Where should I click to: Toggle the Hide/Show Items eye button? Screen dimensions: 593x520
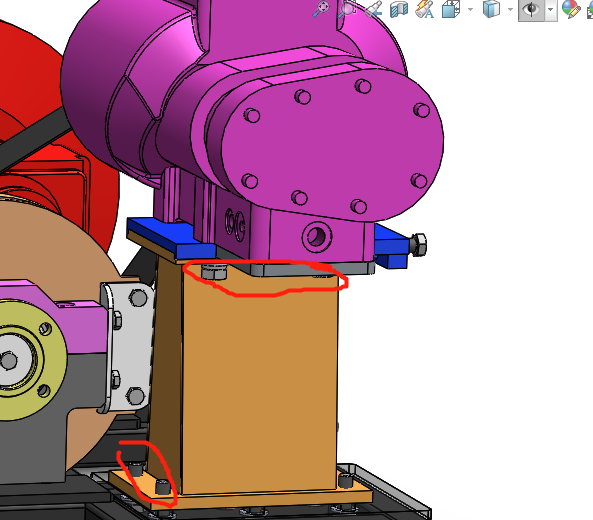(x=531, y=9)
